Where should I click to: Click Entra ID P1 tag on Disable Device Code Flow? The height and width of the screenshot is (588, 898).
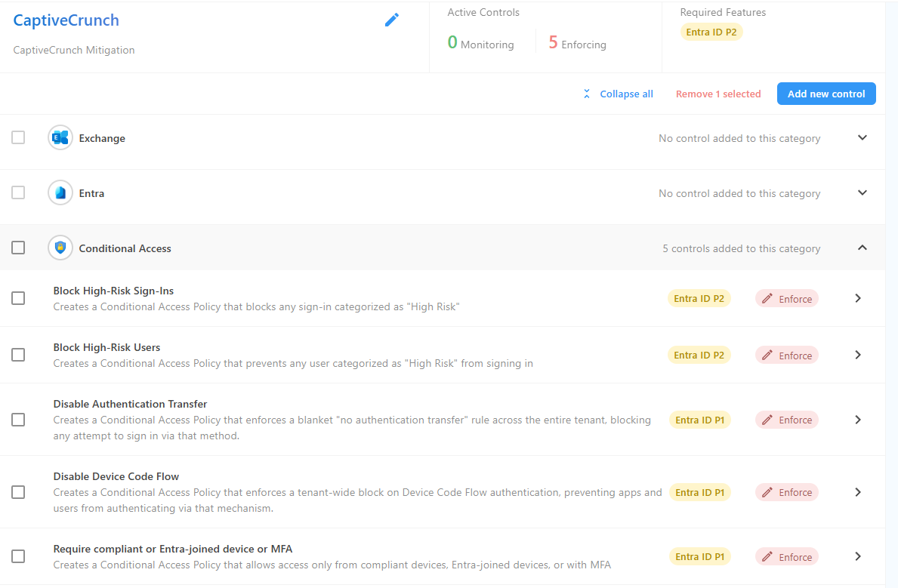(x=700, y=492)
